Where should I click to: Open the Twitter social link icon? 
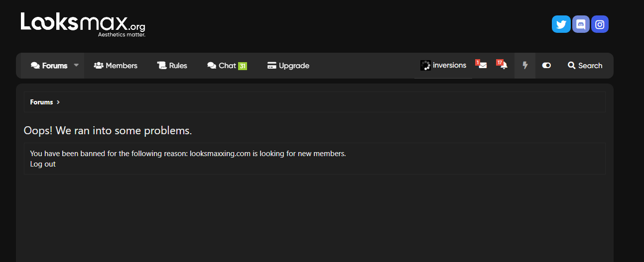point(561,24)
